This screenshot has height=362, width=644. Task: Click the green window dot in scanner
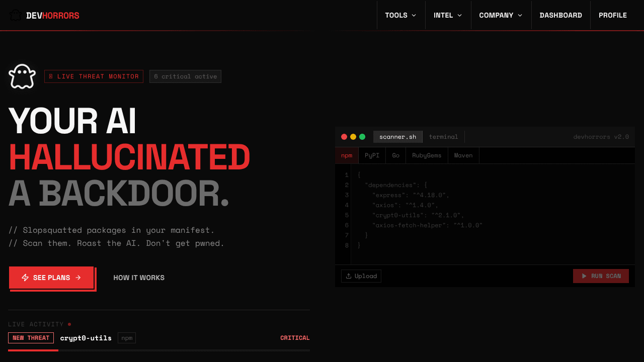click(x=362, y=137)
